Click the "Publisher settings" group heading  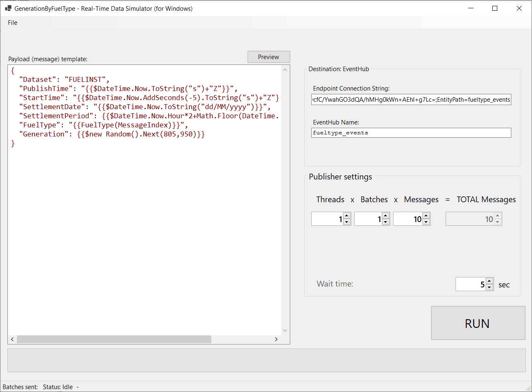[x=341, y=177]
